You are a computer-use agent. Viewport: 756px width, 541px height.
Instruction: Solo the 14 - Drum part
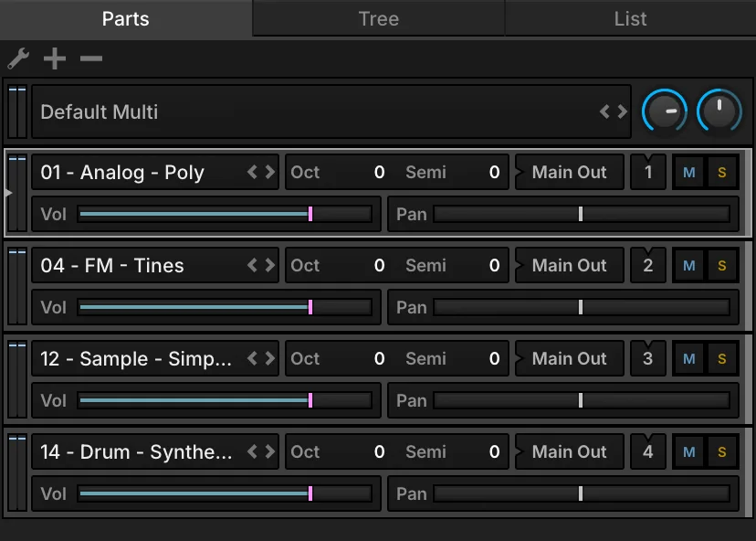(722, 452)
